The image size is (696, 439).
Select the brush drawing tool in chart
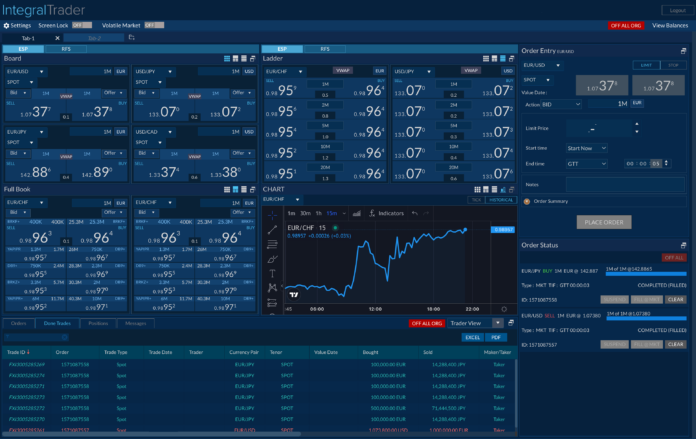click(272, 259)
